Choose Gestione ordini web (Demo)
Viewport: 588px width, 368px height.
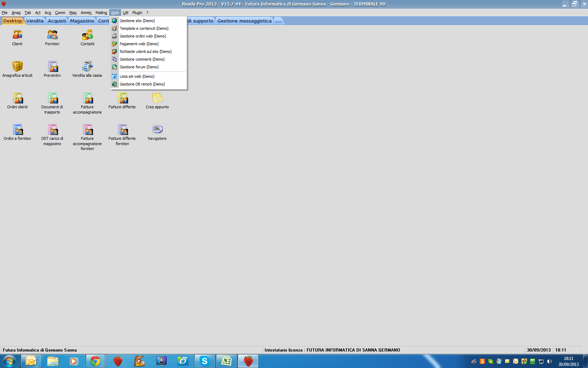point(148,36)
